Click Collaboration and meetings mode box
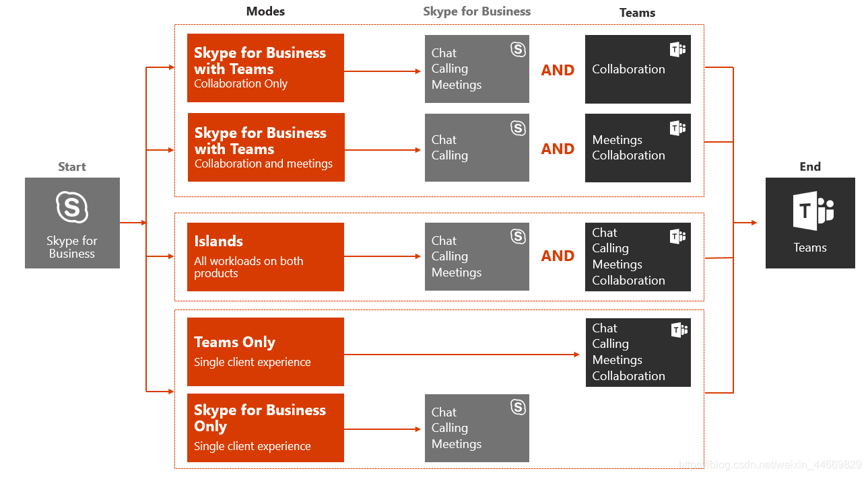This screenshot has width=868, height=477. pos(266,147)
